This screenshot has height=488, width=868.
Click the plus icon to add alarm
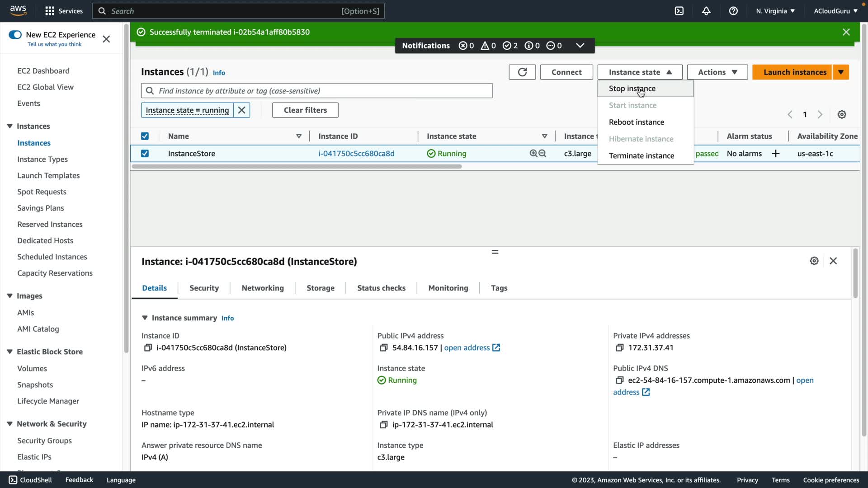click(x=776, y=154)
